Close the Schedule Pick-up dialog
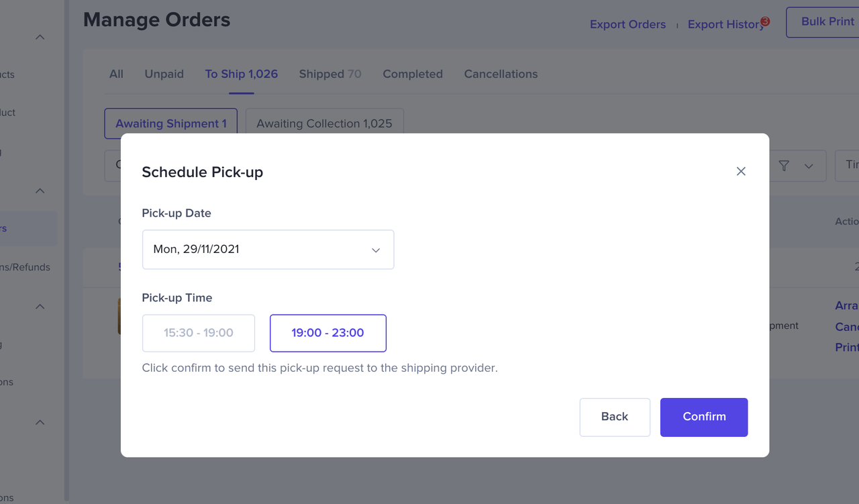This screenshot has height=504, width=859. [x=741, y=171]
